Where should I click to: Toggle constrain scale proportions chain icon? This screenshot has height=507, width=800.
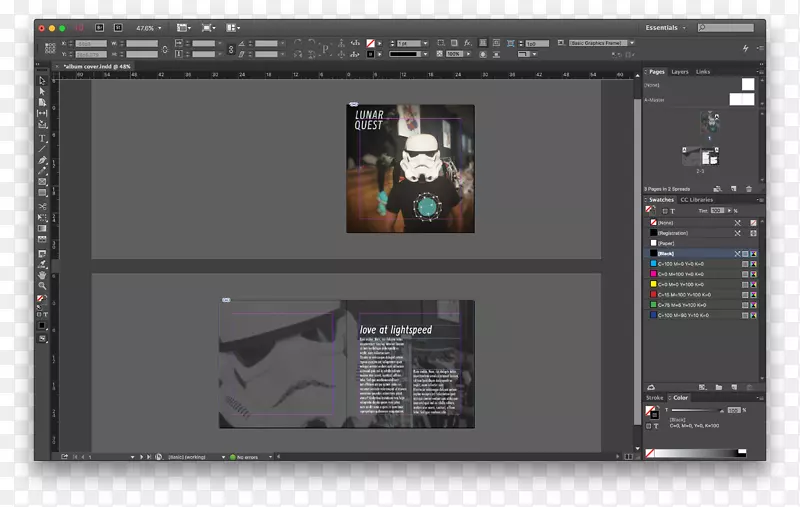(231, 49)
